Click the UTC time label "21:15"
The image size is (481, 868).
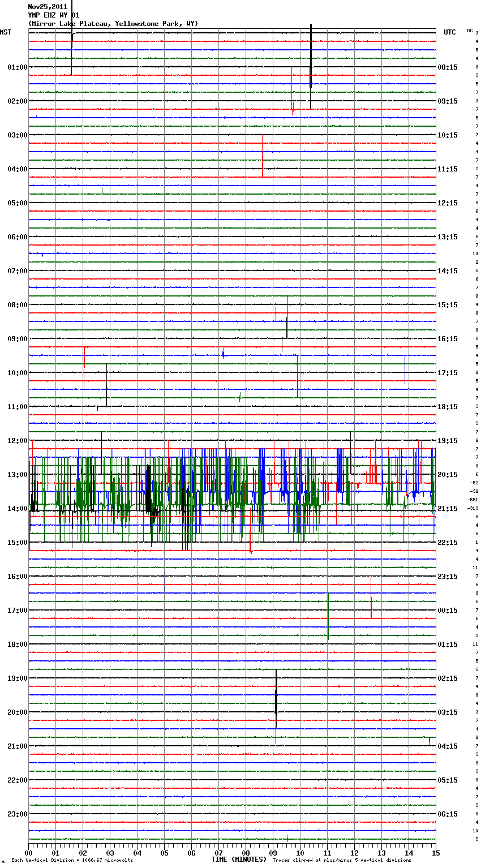[448, 509]
